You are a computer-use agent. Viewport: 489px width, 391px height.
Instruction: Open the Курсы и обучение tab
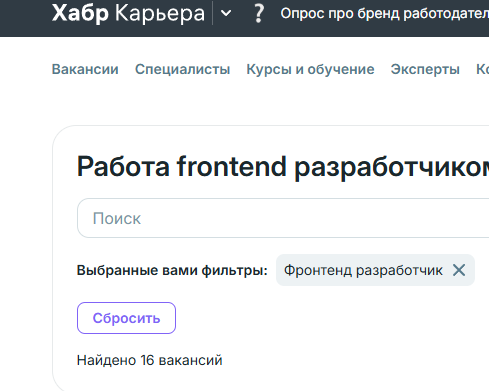pyautogui.click(x=310, y=69)
